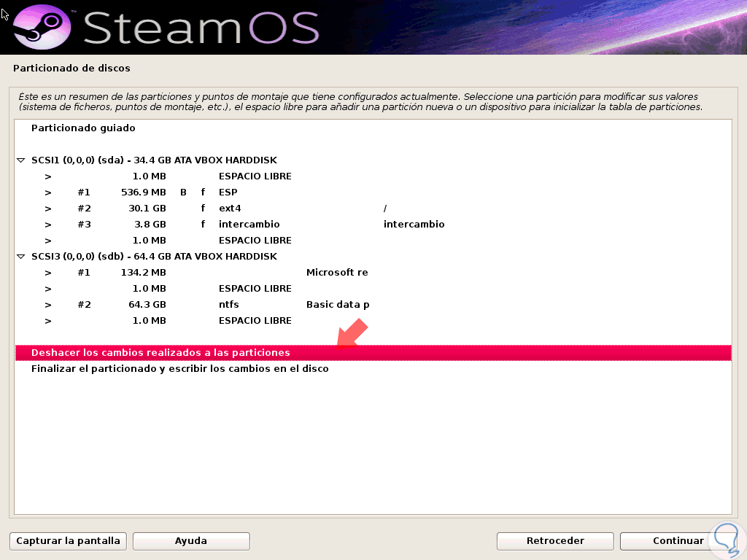Screen dimensions: 747x560
Task: Click the 'ntfs' filesystem label
Action: pyautogui.click(x=228, y=305)
